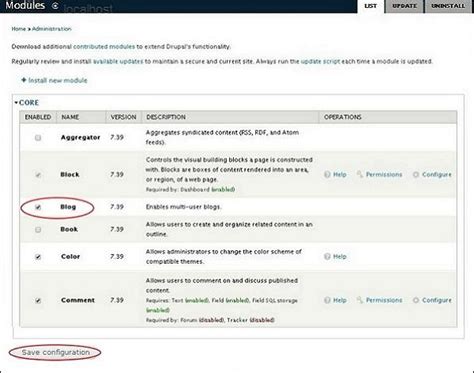Click the Permissions key icon in Comment row
The width and height of the screenshot is (474, 373).
point(360,300)
